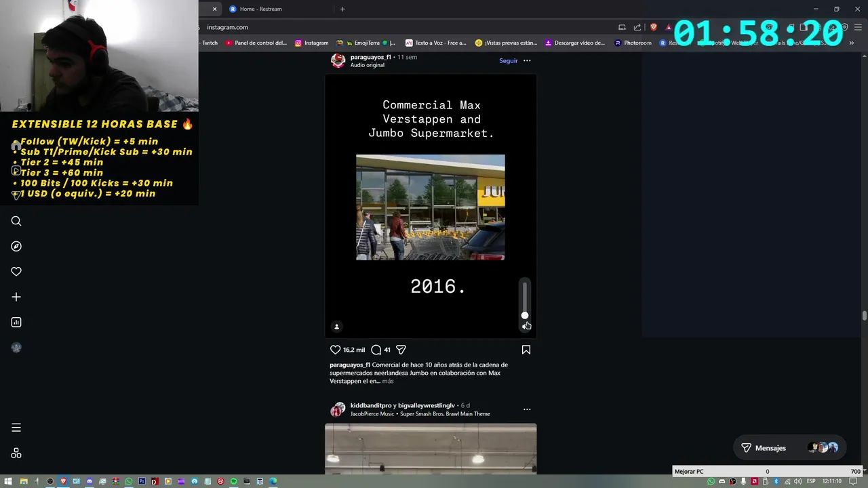
Task: Switch ESP keyboard language indicator
Action: point(811,481)
